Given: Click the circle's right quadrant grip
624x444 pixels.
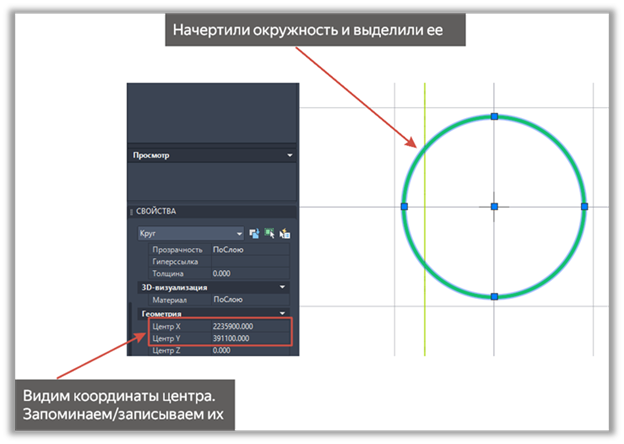Looking at the screenshot, I should click(584, 206).
